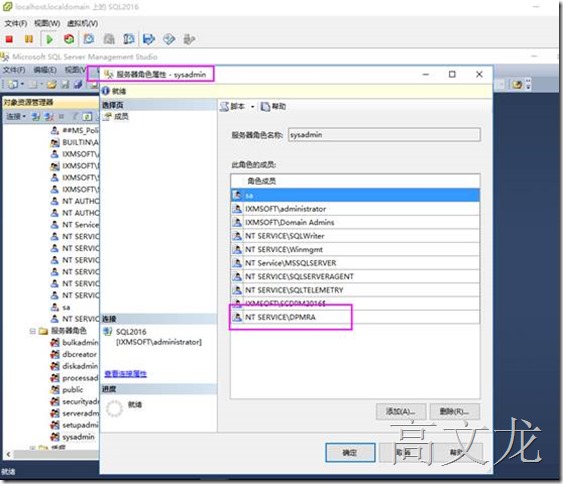Screen dimensions: 563x484
Task: Open new query icon dropdown arrow
Action: (22, 84)
